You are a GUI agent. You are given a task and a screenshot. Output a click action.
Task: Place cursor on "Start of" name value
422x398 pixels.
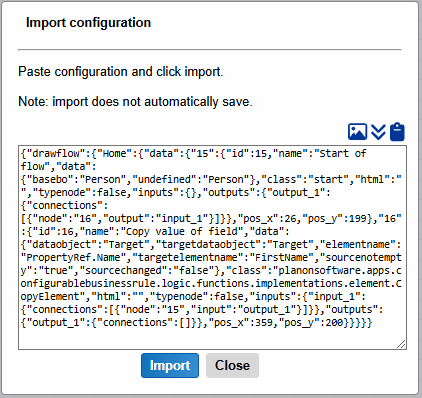point(342,153)
